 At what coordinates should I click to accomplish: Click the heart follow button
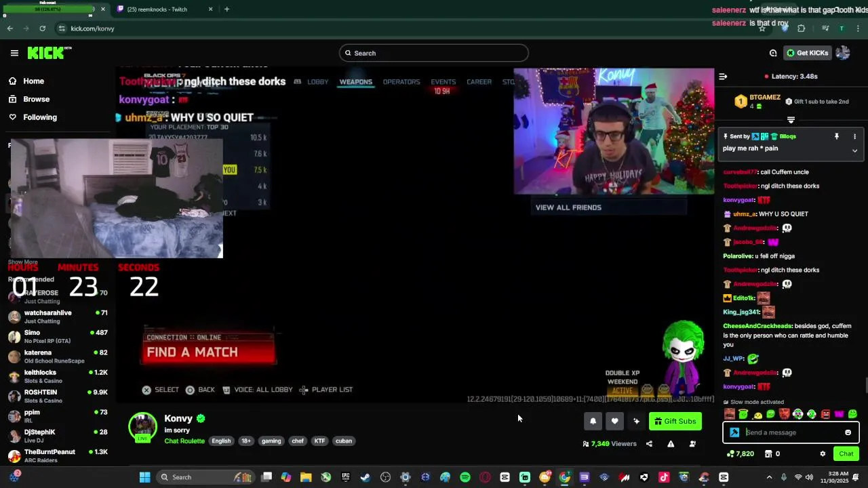(614, 421)
